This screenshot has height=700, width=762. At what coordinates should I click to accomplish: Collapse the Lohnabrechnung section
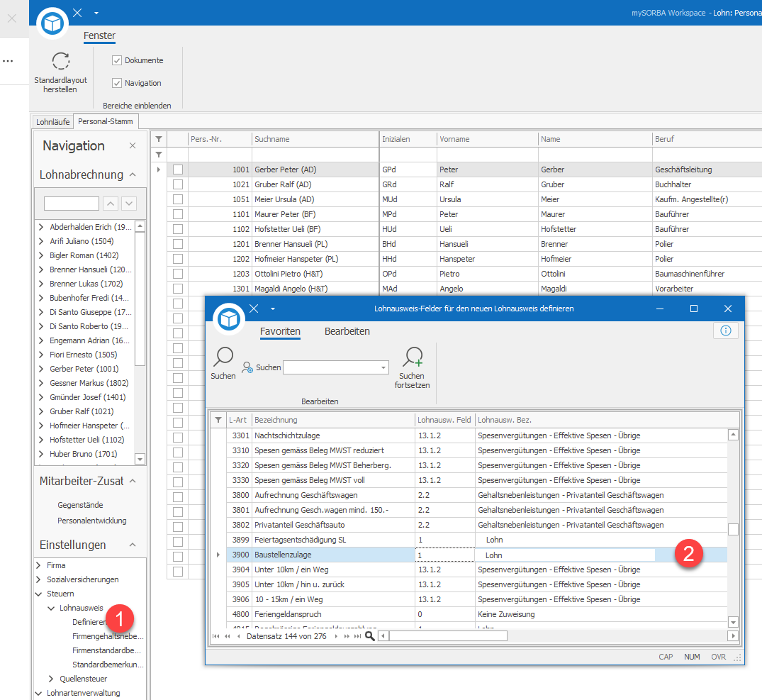coord(133,174)
